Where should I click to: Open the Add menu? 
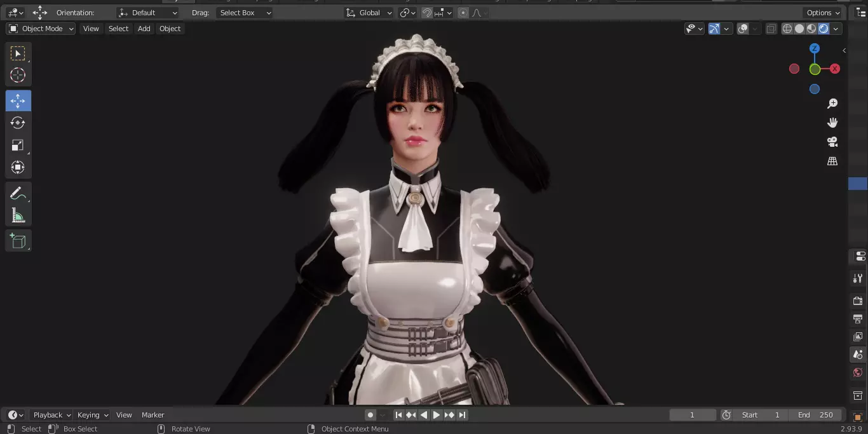144,29
